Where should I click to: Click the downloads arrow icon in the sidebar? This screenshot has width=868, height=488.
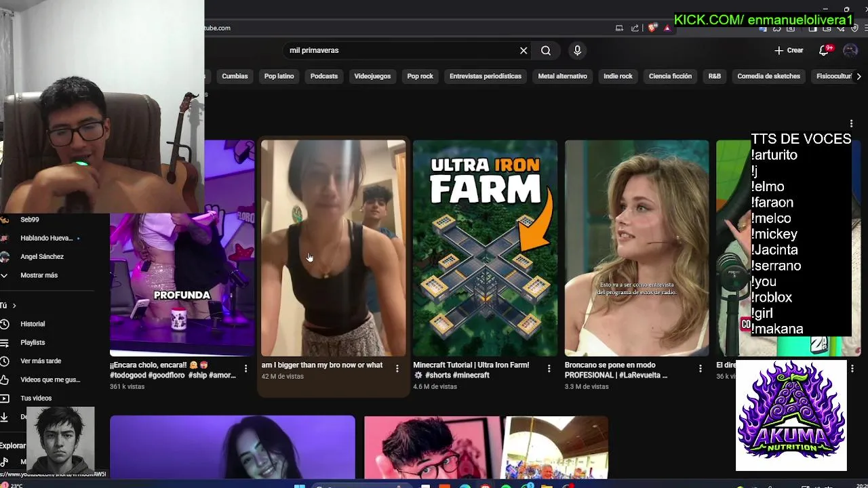[x=4, y=417]
